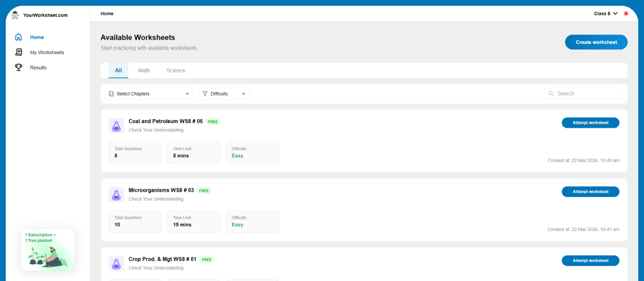Click the Create worksheet button
Image resolution: width=644 pixels, height=281 pixels.
pyautogui.click(x=596, y=42)
